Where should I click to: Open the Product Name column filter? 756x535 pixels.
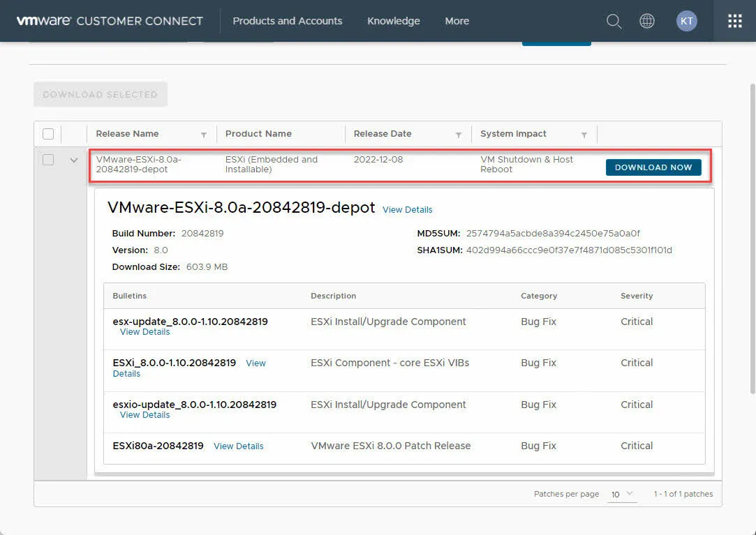tap(336, 134)
